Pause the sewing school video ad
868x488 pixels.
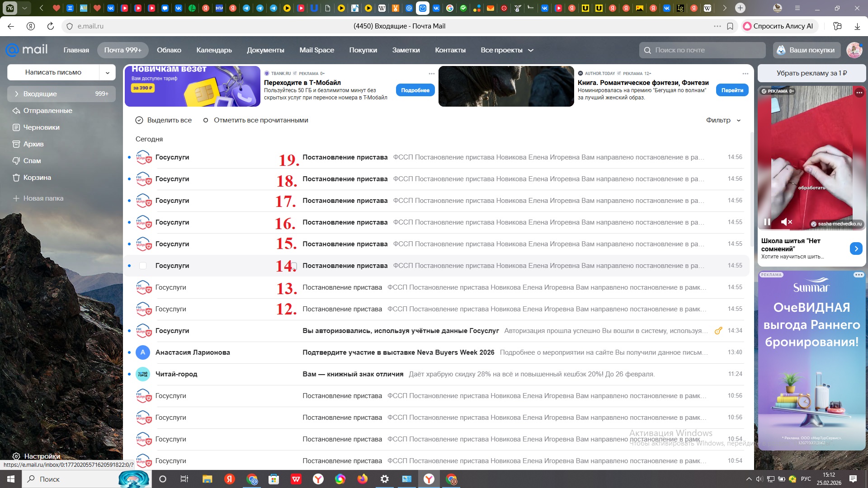tap(767, 222)
